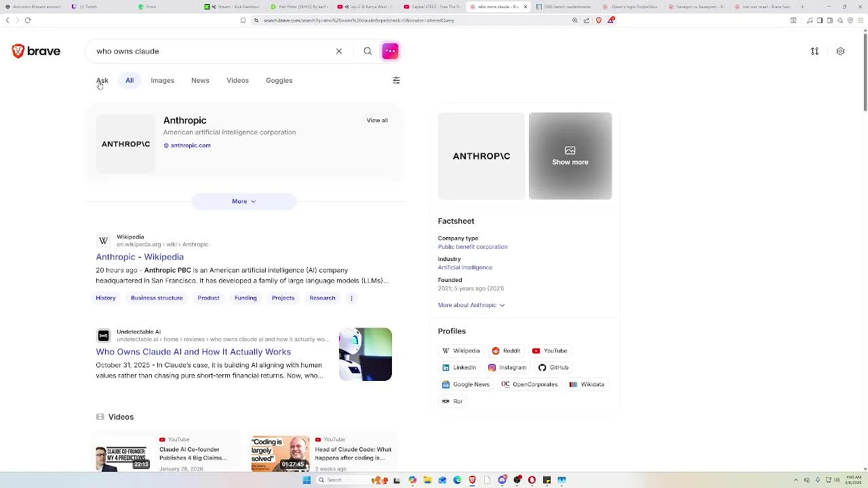
Task: Open the Google News profile chip
Action: coord(465,384)
